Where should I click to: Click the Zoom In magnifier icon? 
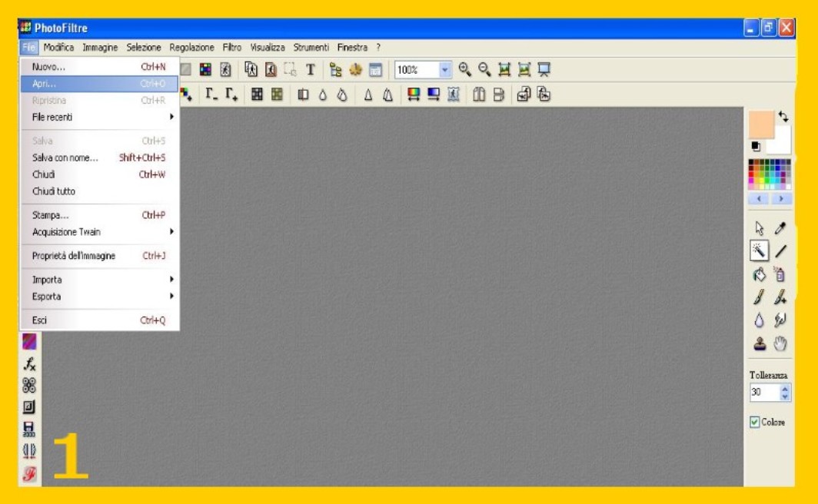click(x=464, y=70)
